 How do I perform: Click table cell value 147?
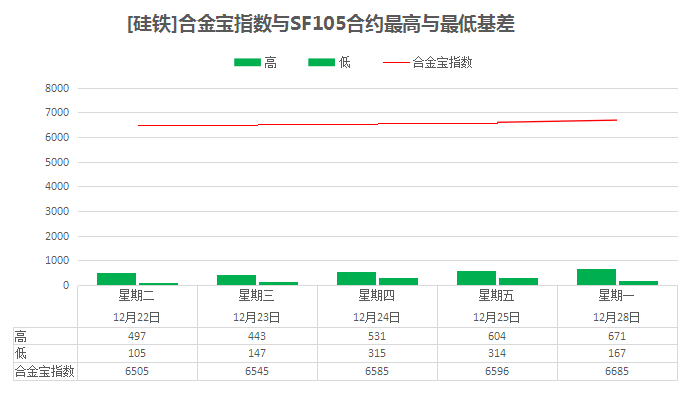click(x=257, y=353)
